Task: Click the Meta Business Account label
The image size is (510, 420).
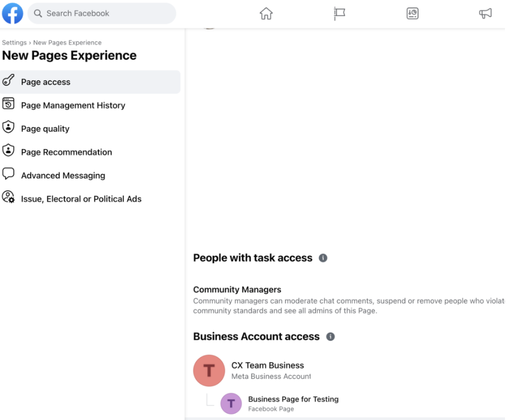Action: click(271, 376)
